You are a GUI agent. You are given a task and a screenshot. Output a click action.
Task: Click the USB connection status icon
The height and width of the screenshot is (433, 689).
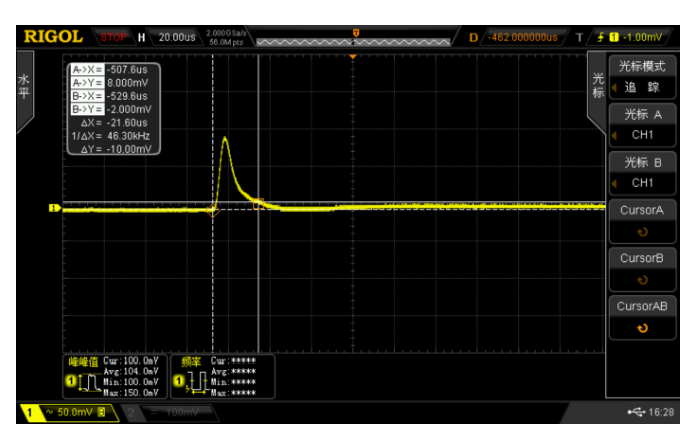(x=636, y=412)
